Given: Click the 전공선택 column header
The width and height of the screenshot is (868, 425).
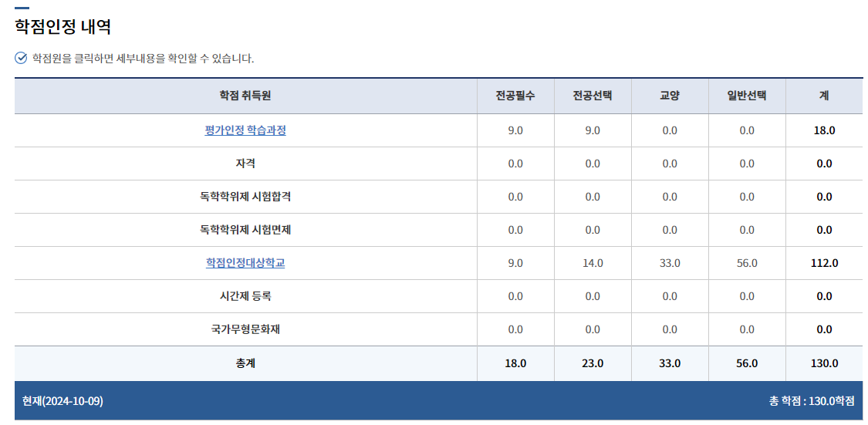Looking at the screenshot, I should (x=593, y=96).
